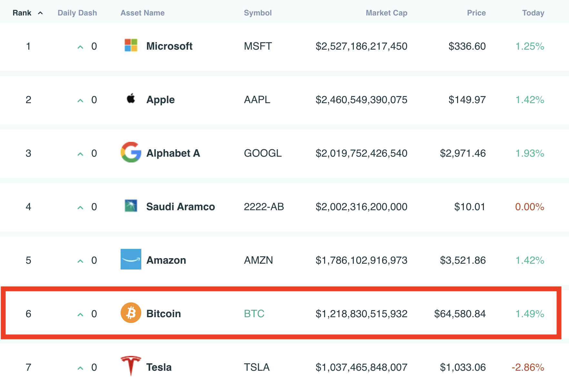Click the red Tesla logo icon
The height and width of the screenshot is (392, 569).
click(x=131, y=366)
